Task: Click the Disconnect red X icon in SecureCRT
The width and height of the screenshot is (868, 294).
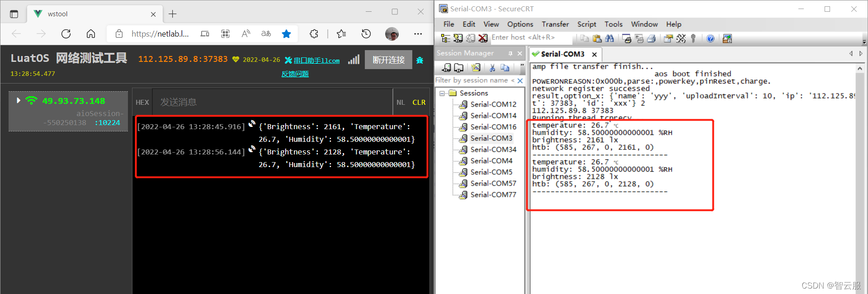Action: [x=483, y=38]
